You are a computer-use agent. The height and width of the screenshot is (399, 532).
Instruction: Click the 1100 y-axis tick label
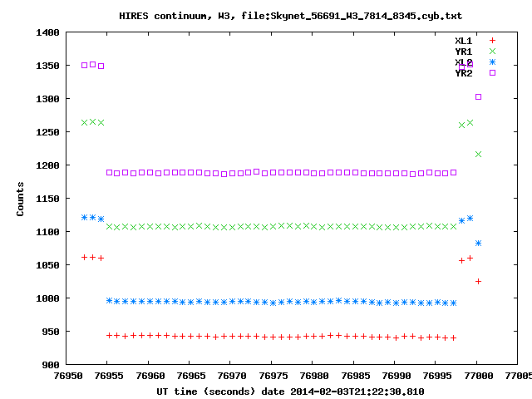(47, 232)
